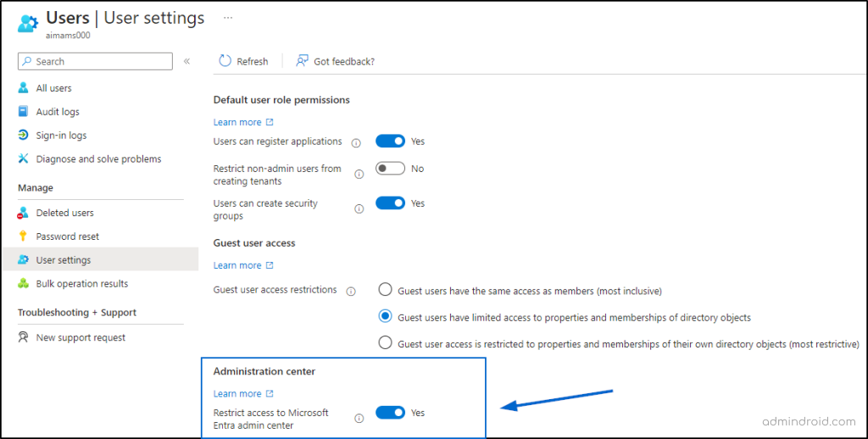Screen dimensions: 868x439
Task: Open Diagnose and solve problems icon
Action: point(23,158)
